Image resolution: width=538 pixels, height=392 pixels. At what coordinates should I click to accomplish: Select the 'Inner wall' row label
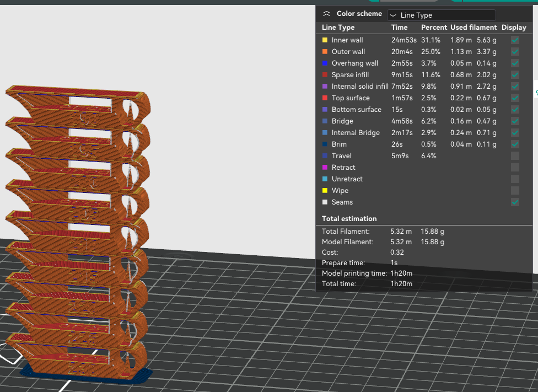coord(347,40)
